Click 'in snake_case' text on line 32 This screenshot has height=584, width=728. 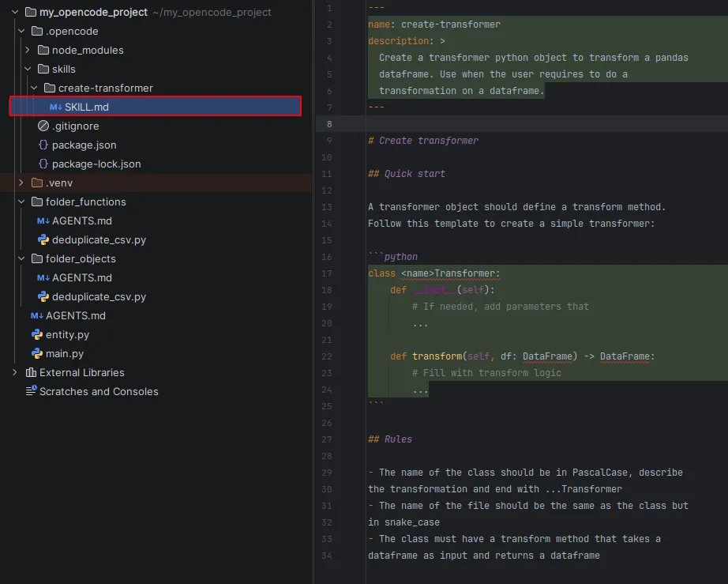404,522
